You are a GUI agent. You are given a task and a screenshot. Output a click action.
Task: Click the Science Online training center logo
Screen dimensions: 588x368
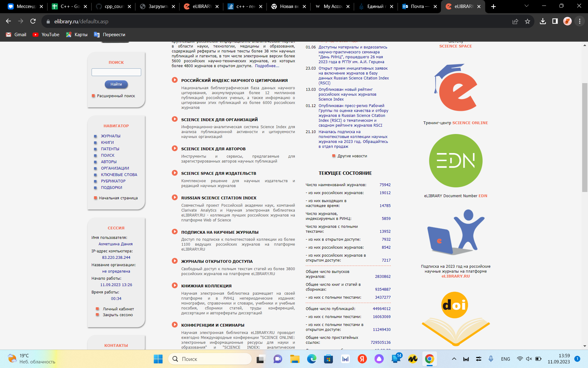click(x=455, y=88)
